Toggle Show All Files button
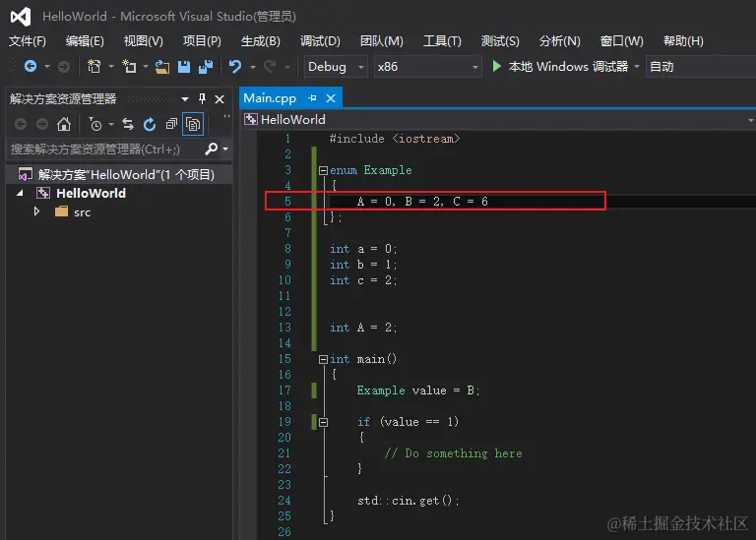The width and height of the screenshot is (756, 540). [x=193, y=124]
